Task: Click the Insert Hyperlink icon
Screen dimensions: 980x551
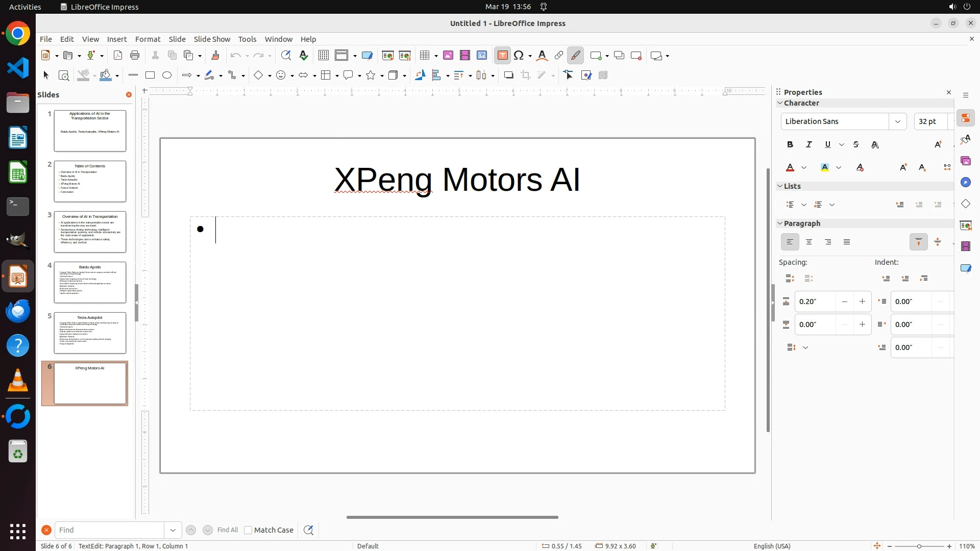Action: click(558, 56)
